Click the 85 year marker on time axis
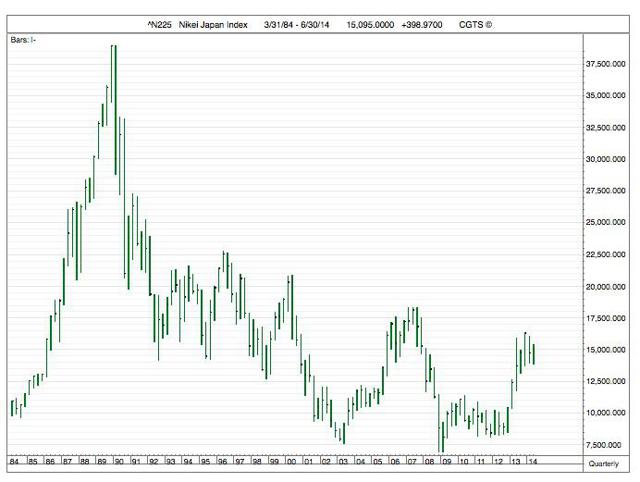640x482 pixels. pos(33,462)
